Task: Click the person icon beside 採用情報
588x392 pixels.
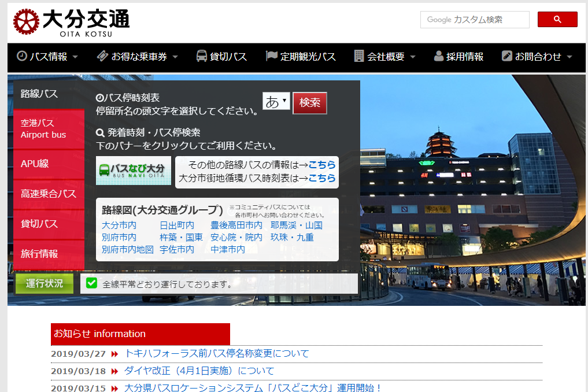Action: point(438,56)
